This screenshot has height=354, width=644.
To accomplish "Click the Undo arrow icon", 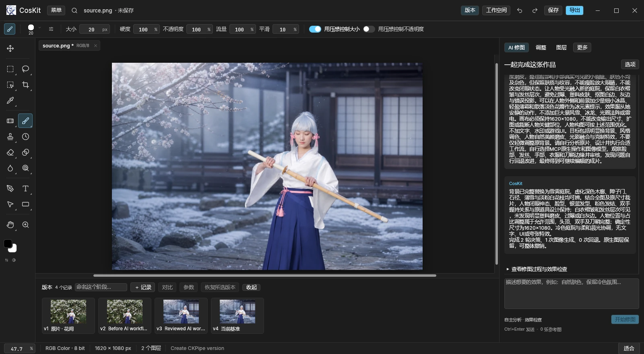I will (x=520, y=10).
